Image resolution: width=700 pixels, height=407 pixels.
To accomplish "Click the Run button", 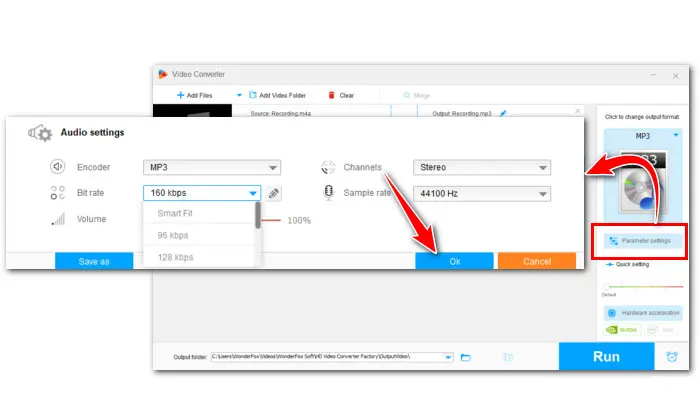I will pyautogui.click(x=606, y=356).
